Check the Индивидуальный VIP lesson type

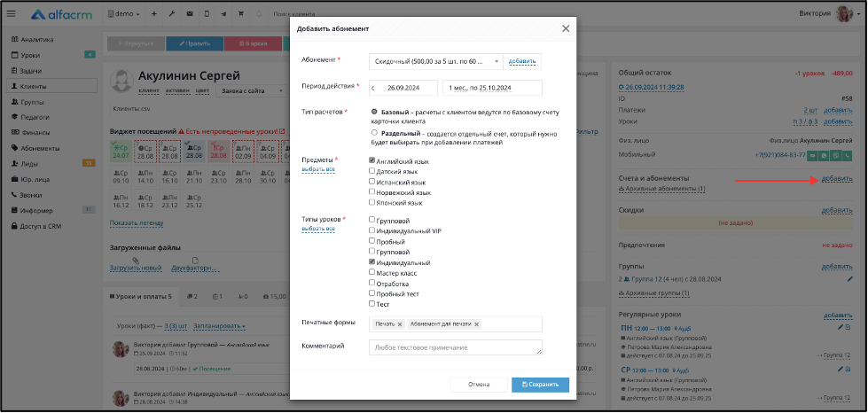click(372, 230)
